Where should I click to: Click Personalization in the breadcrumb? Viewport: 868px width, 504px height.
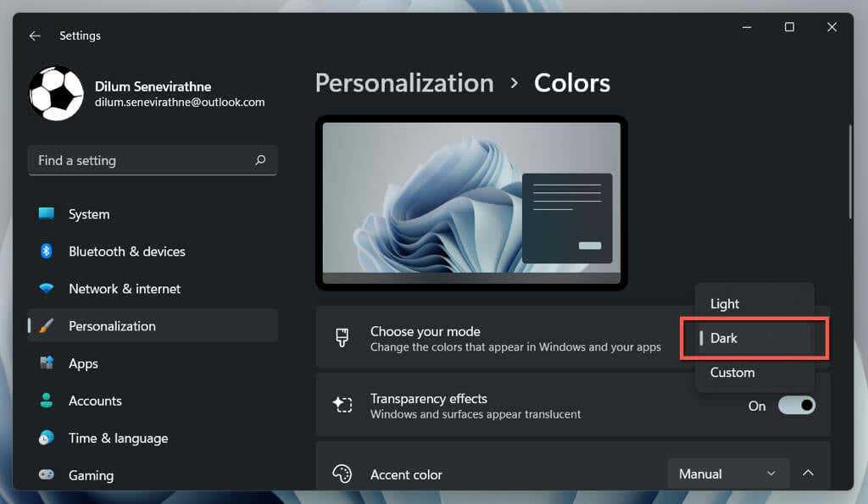pos(404,84)
